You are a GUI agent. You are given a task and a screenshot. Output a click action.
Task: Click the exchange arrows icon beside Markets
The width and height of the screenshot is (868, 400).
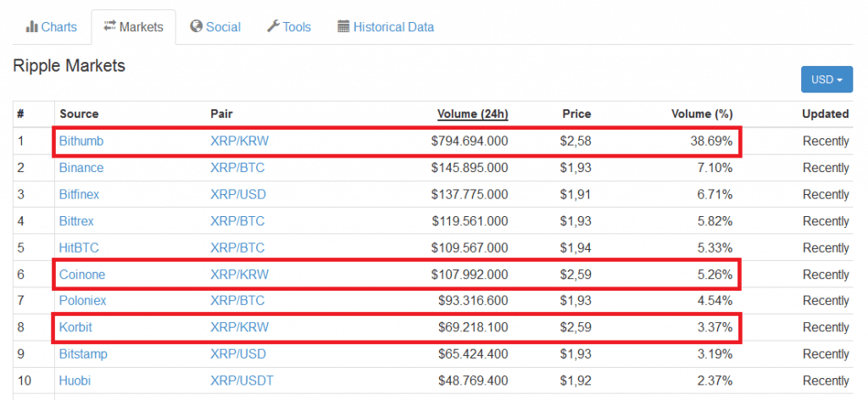click(109, 25)
